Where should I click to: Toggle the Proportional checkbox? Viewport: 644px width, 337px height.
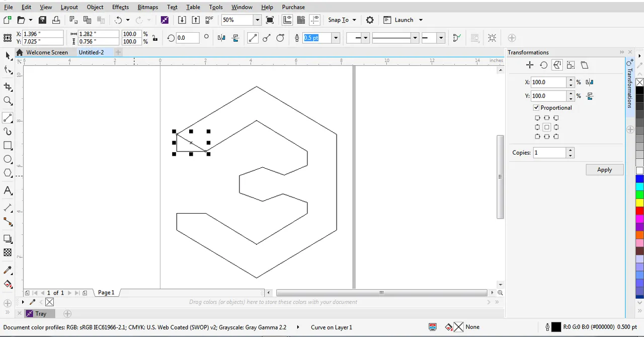point(536,108)
